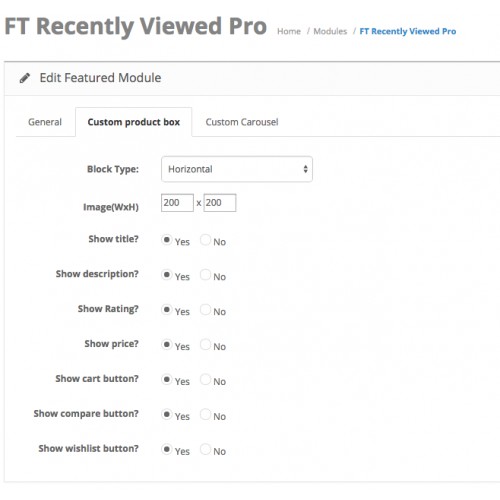This screenshot has width=500, height=500.
Task: Open the Modules breadcrumb link
Action: pos(330,31)
